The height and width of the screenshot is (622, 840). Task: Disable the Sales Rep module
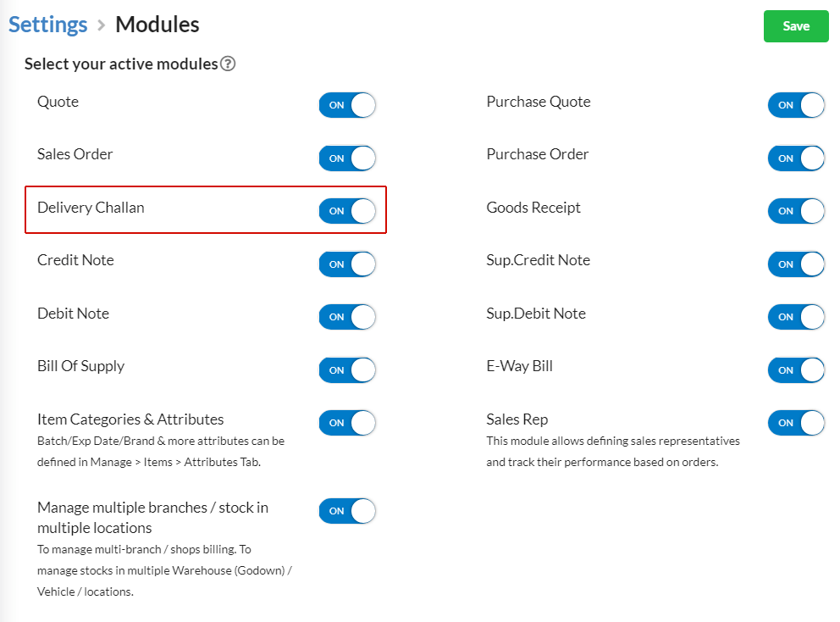pyautogui.click(x=796, y=423)
